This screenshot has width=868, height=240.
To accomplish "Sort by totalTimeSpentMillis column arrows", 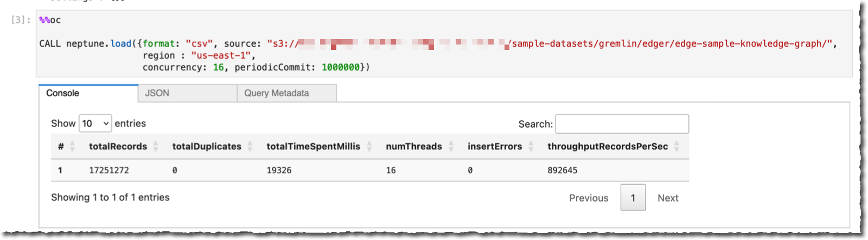I will [x=369, y=146].
